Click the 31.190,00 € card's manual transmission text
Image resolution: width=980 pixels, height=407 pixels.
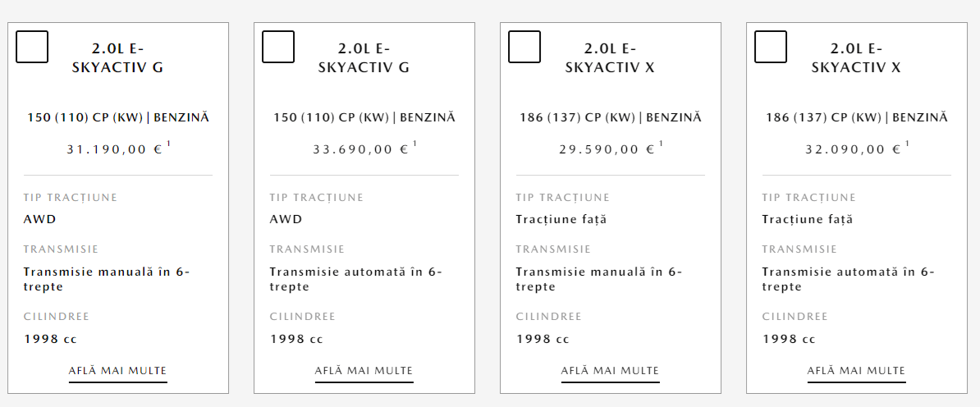[x=107, y=280]
